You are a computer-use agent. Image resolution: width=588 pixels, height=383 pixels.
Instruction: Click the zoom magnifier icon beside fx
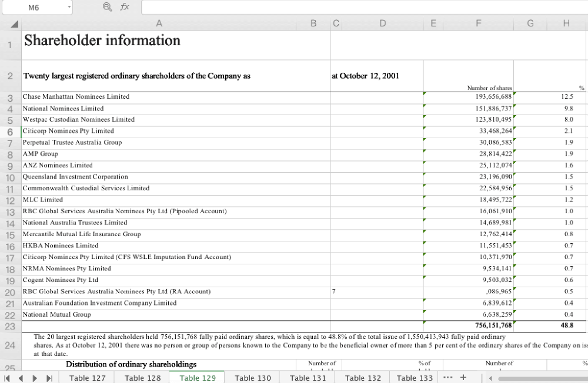click(x=106, y=7)
